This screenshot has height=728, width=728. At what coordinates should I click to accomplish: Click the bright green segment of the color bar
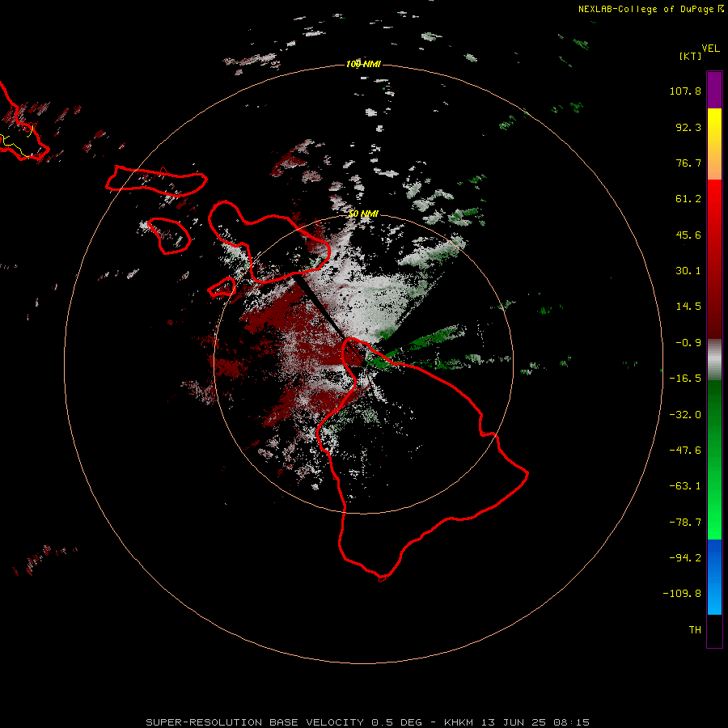[714, 520]
